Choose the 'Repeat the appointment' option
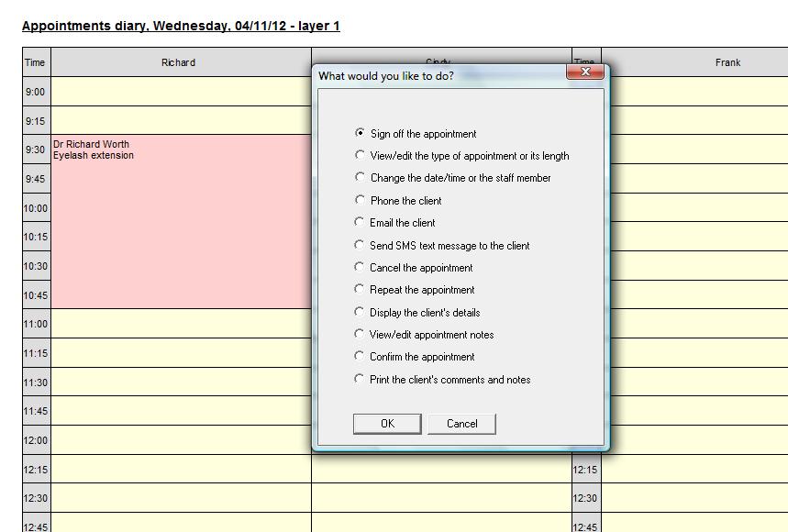 [x=360, y=289]
